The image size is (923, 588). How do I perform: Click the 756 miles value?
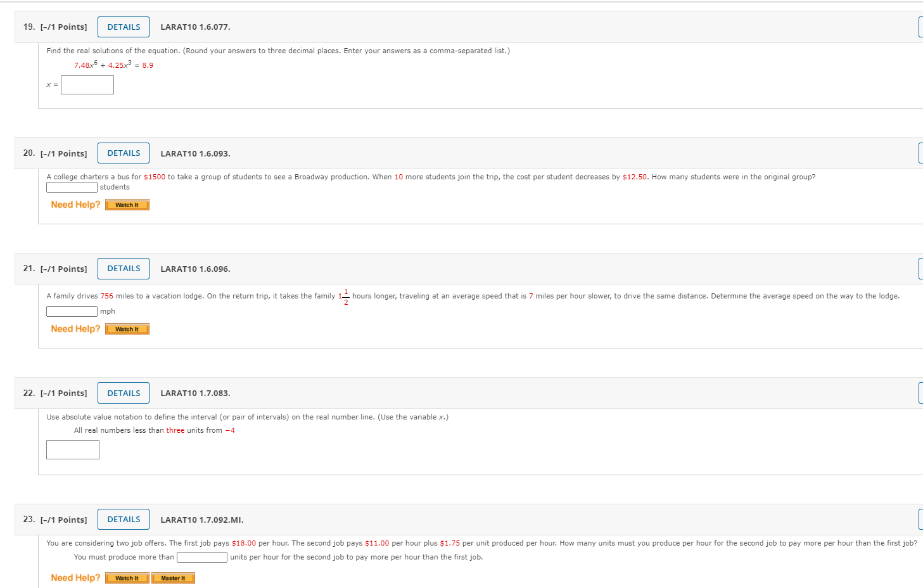(x=106, y=296)
